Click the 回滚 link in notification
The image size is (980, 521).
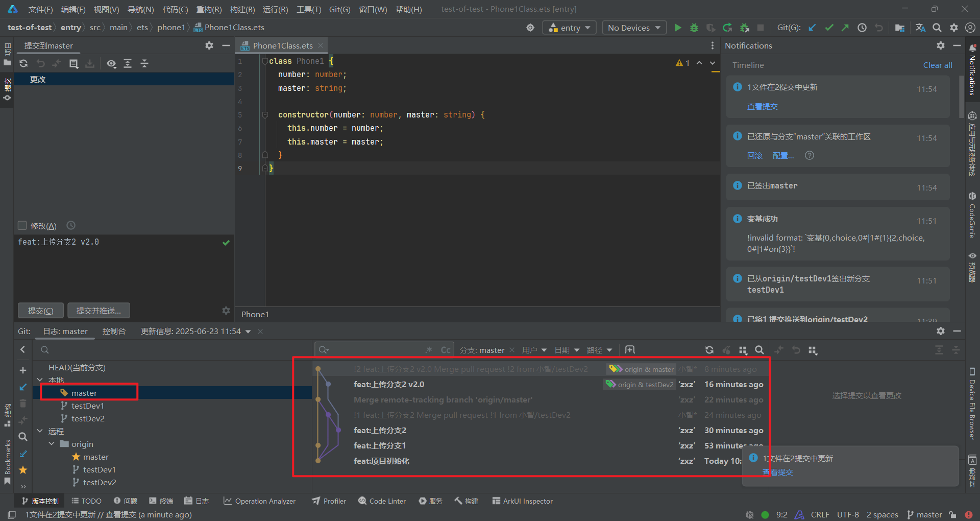click(755, 155)
